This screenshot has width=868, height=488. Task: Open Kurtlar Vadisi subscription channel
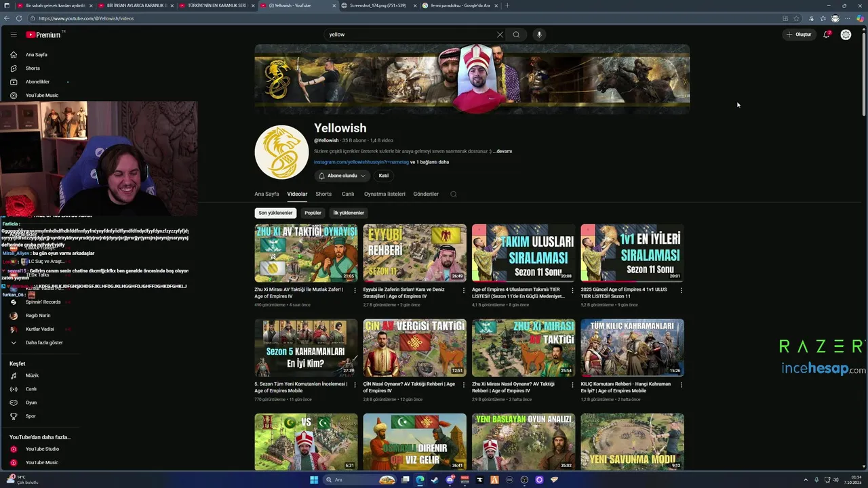(39, 329)
